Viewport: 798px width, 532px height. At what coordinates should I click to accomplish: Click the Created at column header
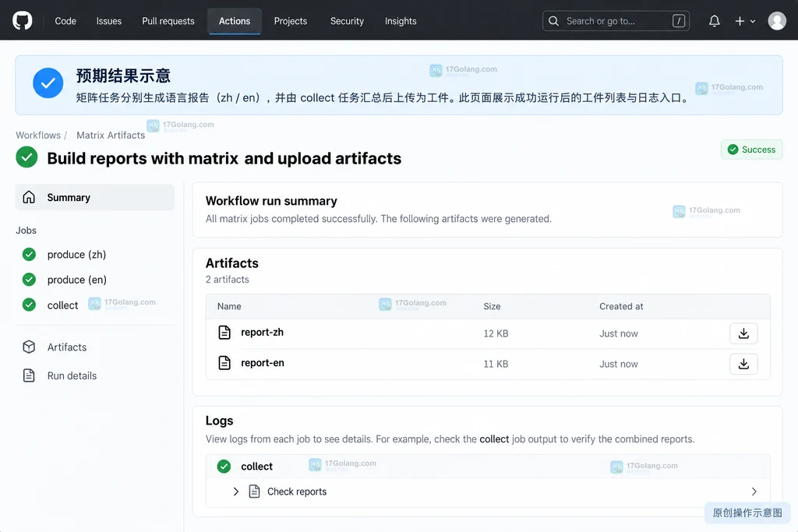tap(621, 306)
